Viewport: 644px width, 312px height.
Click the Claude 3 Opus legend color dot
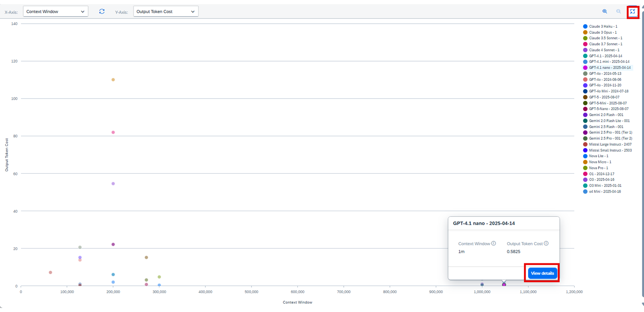(x=585, y=32)
